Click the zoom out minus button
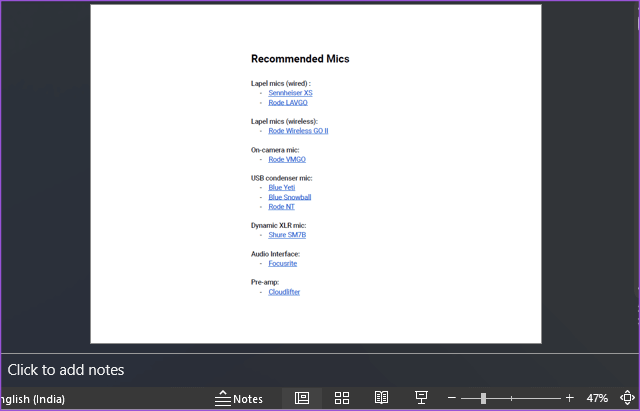The width and height of the screenshot is (640, 411). (451, 398)
